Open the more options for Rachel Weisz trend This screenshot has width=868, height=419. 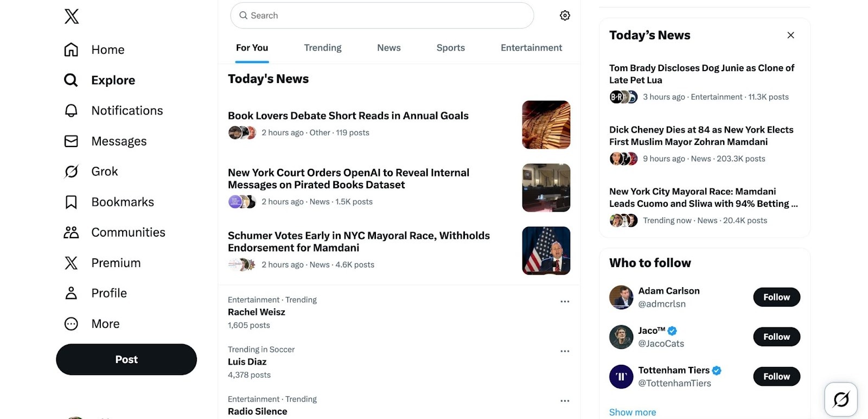[x=565, y=301]
